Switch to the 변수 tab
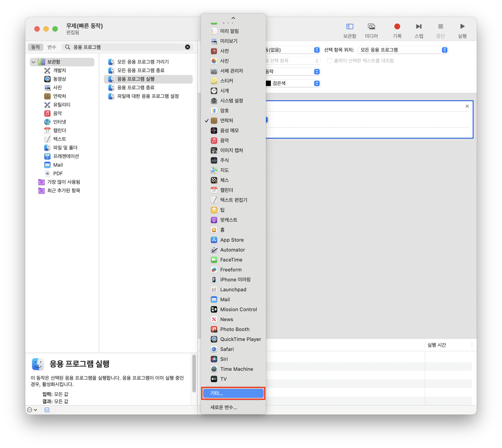This screenshot has width=502, height=448. [52, 47]
